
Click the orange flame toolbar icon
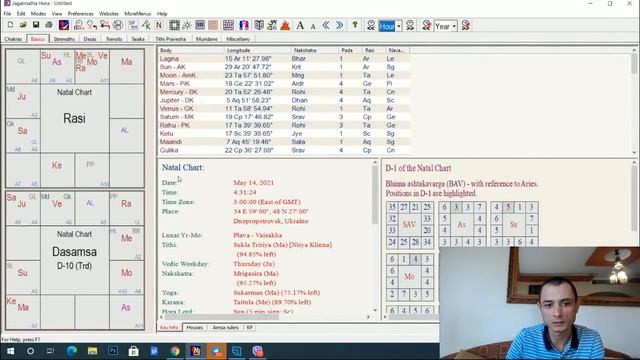[285, 25]
